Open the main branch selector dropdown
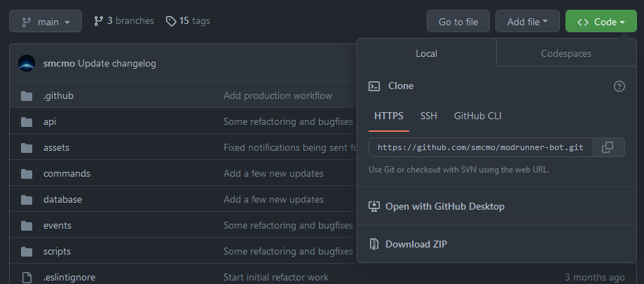The height and width of the screenshot is (284, 644). tap(46, 21)
